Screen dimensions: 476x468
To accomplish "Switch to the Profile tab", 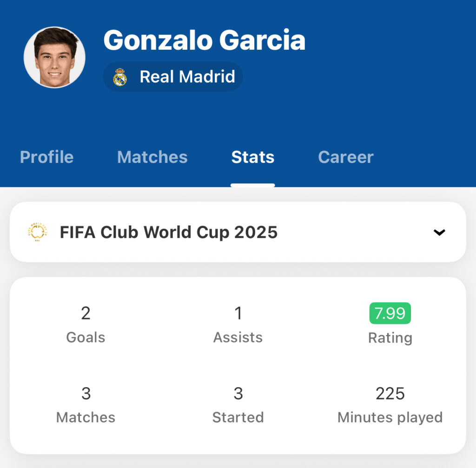I will click(47, 157).
